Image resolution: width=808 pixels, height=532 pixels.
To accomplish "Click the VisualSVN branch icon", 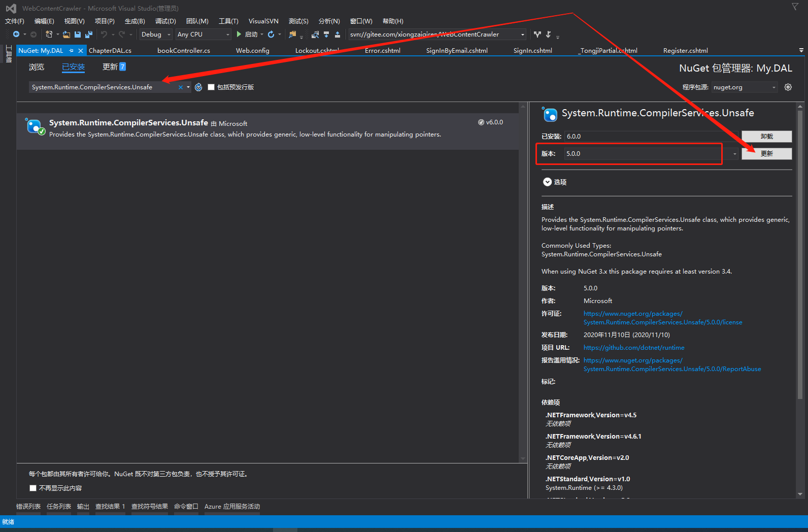I will click(537, 35).
